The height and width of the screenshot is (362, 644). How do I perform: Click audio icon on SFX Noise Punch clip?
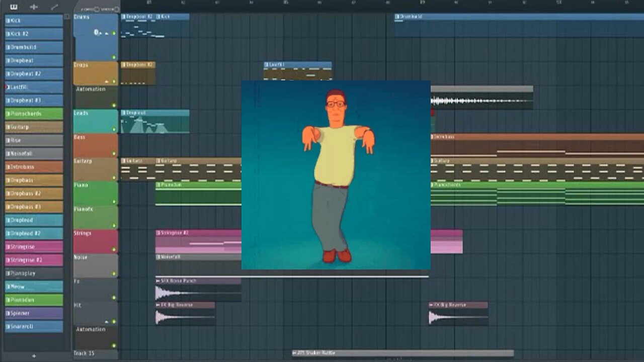[158, 281]
